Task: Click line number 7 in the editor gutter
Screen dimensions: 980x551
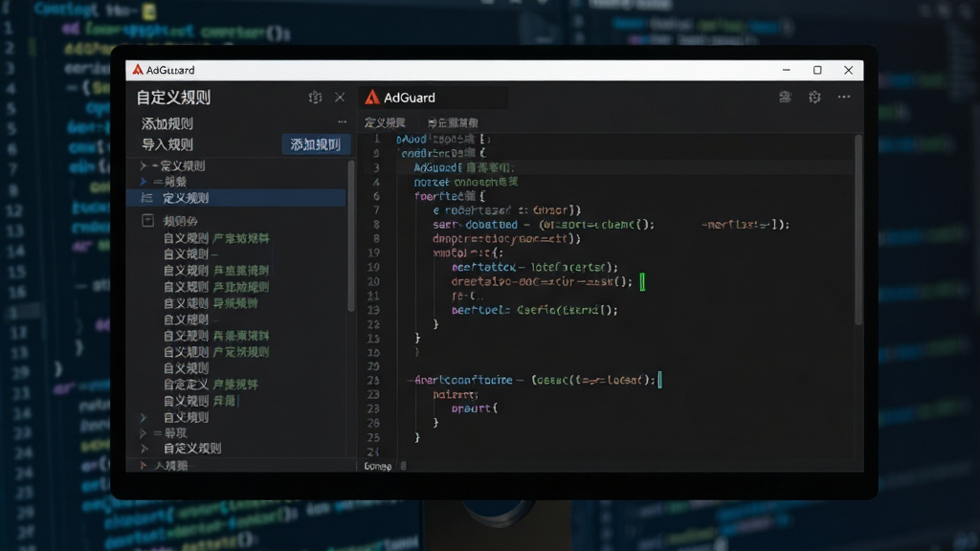Action: [x=376, y=209]
